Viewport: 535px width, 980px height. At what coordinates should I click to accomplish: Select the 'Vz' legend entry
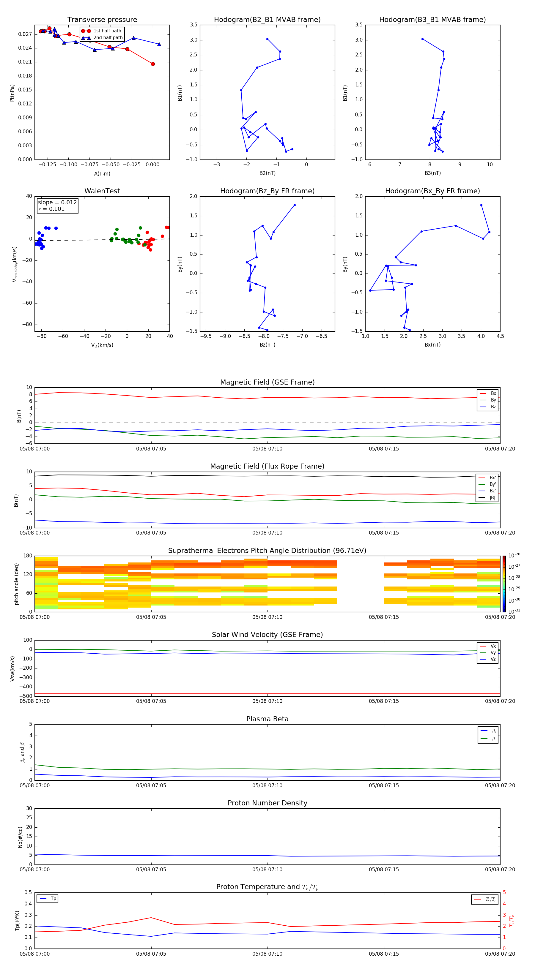point(488,659)
